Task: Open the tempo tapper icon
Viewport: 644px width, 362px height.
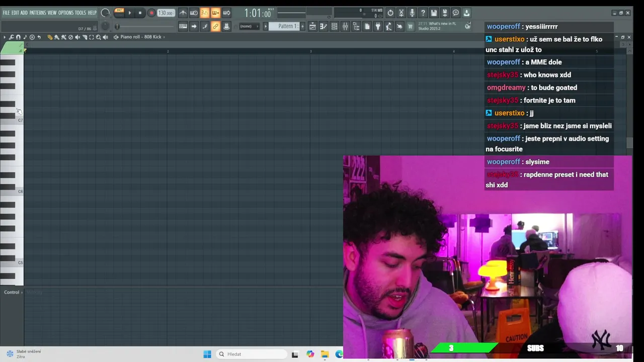Action: point(389,27)
